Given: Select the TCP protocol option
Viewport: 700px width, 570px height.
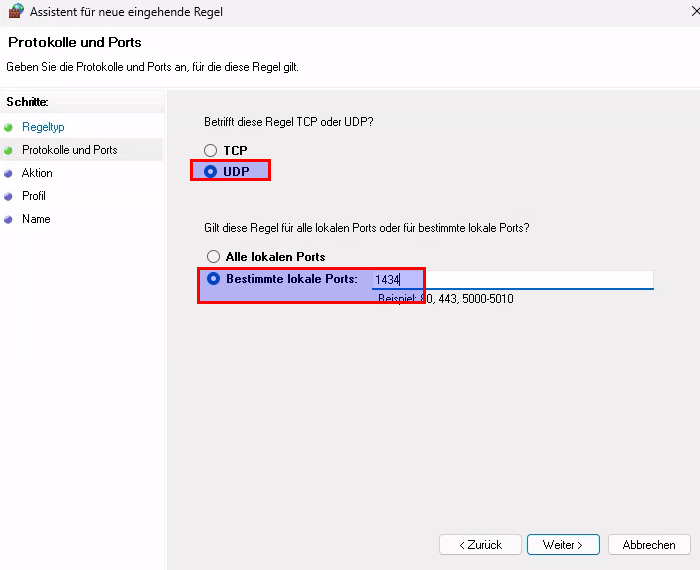Looking at the screenshot, I should coord(211,150).
